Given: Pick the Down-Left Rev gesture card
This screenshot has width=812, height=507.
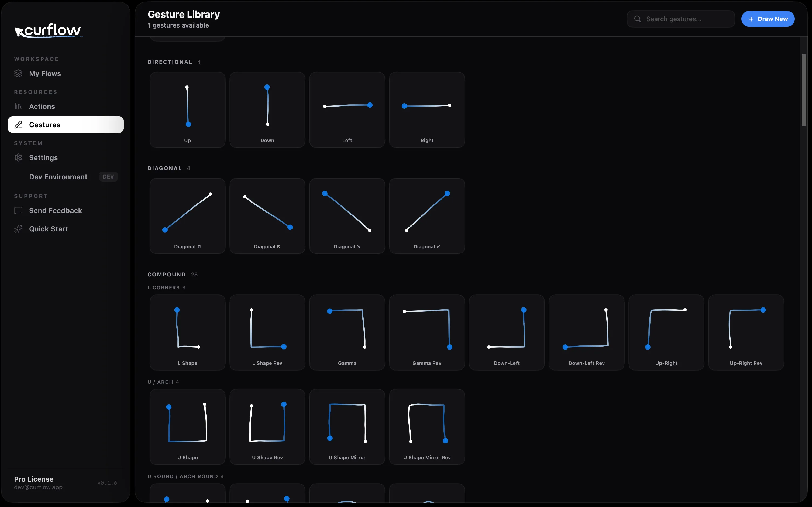Looking at the screenshot, I should 586,333.
